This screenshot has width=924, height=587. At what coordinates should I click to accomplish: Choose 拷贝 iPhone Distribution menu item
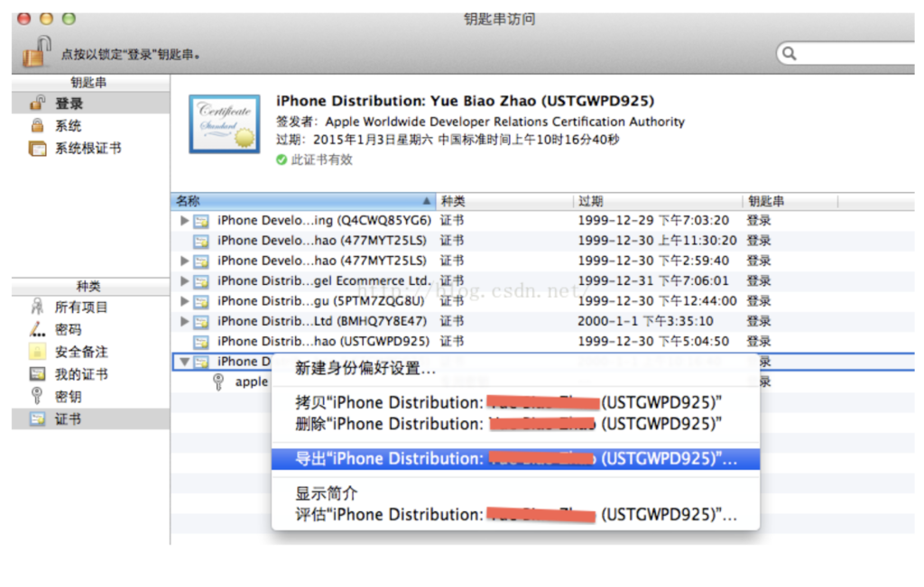point(515,403)
